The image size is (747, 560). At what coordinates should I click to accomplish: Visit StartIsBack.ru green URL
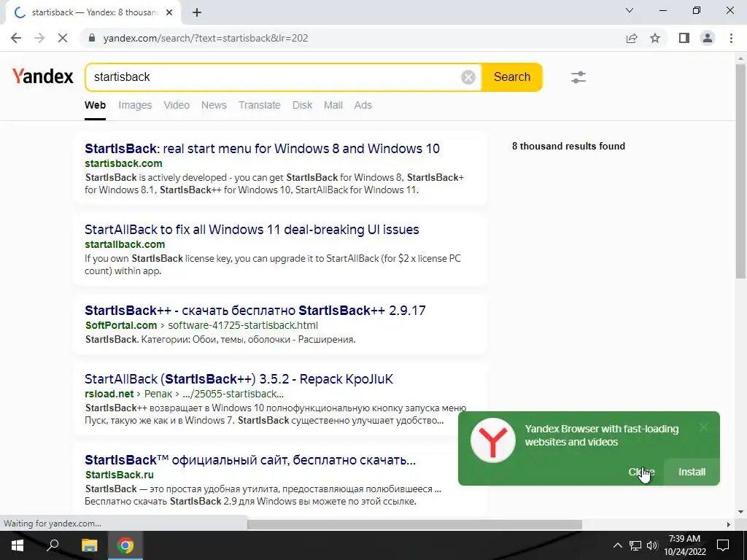119,475
